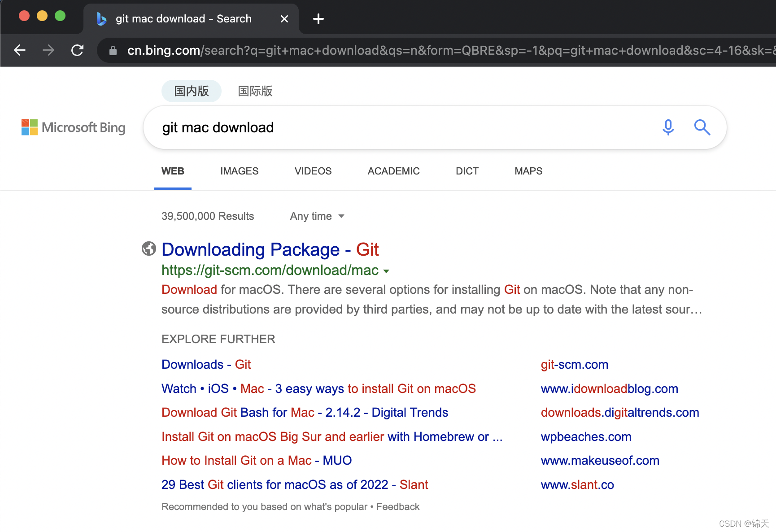Screen dimensions: 776x532
Task: Select the WEB tab
Action: (x=173, y=171)
